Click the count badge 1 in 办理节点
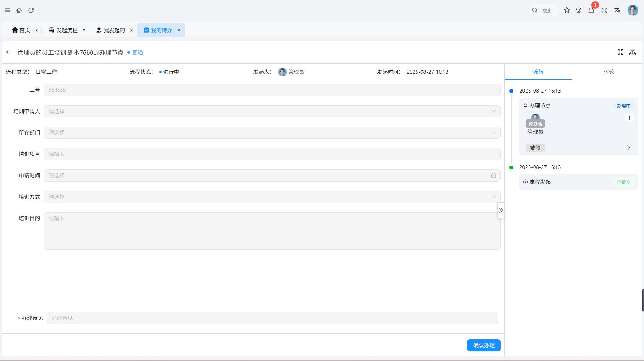 point(629,118)
